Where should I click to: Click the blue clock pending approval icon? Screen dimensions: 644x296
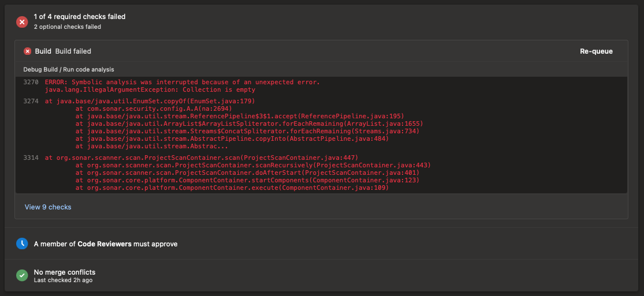pos(22,243)
